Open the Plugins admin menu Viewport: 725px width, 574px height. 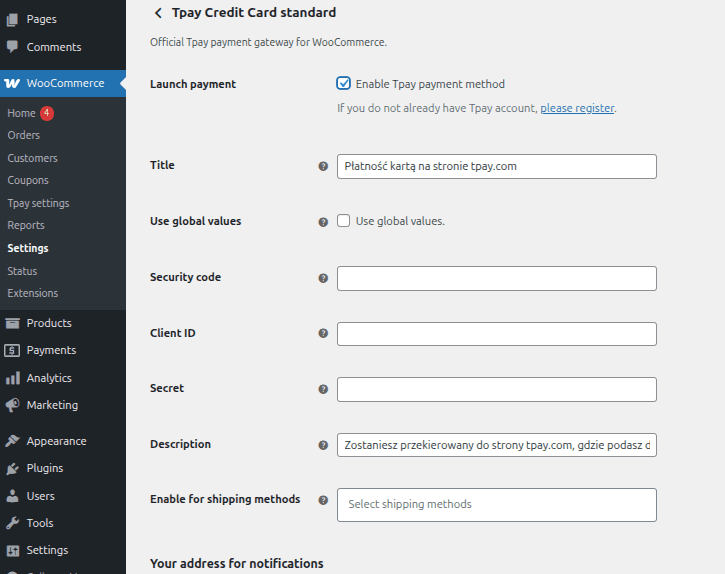pos(45,468)
